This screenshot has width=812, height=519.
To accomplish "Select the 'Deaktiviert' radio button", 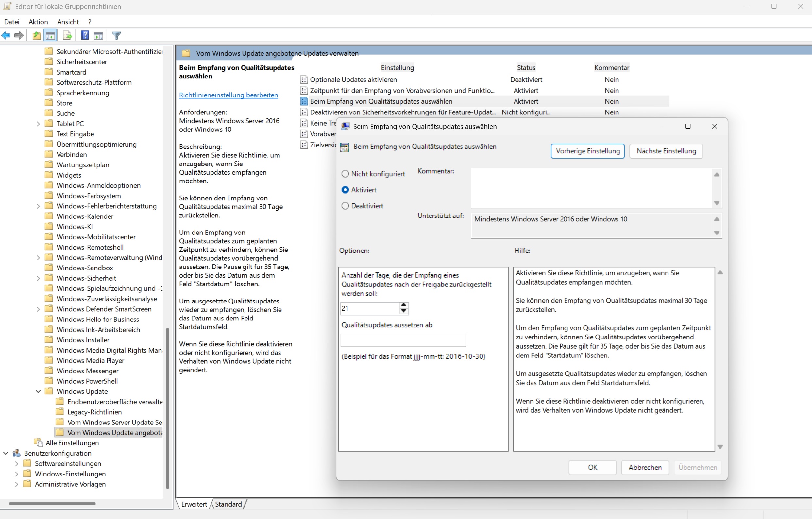I will tap(345, 206).
